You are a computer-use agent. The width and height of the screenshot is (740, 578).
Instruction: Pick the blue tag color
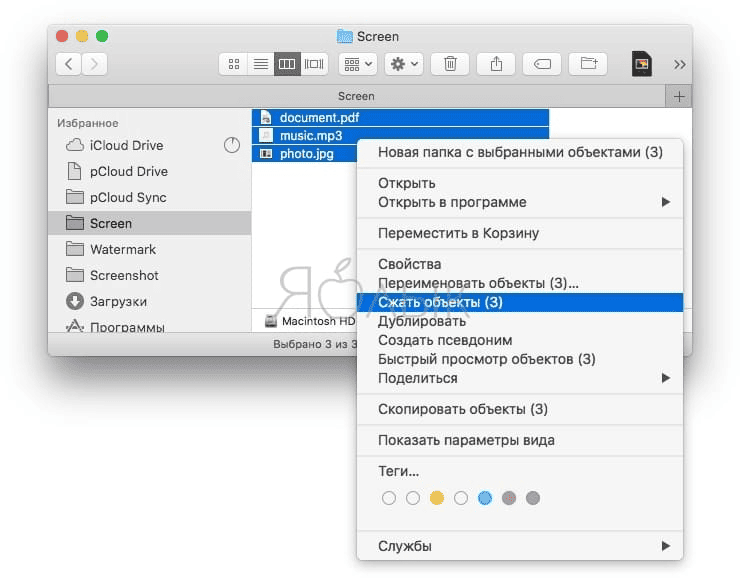point(485,498)
